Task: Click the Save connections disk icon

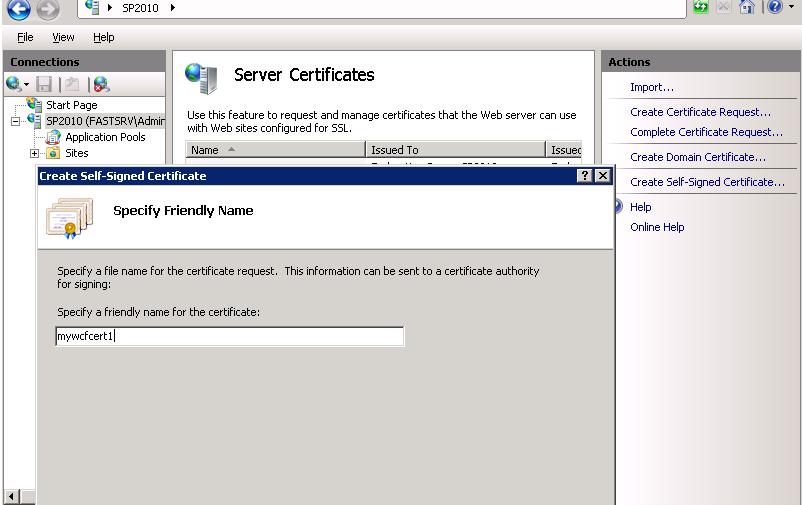Action: (x=44, y=84)
